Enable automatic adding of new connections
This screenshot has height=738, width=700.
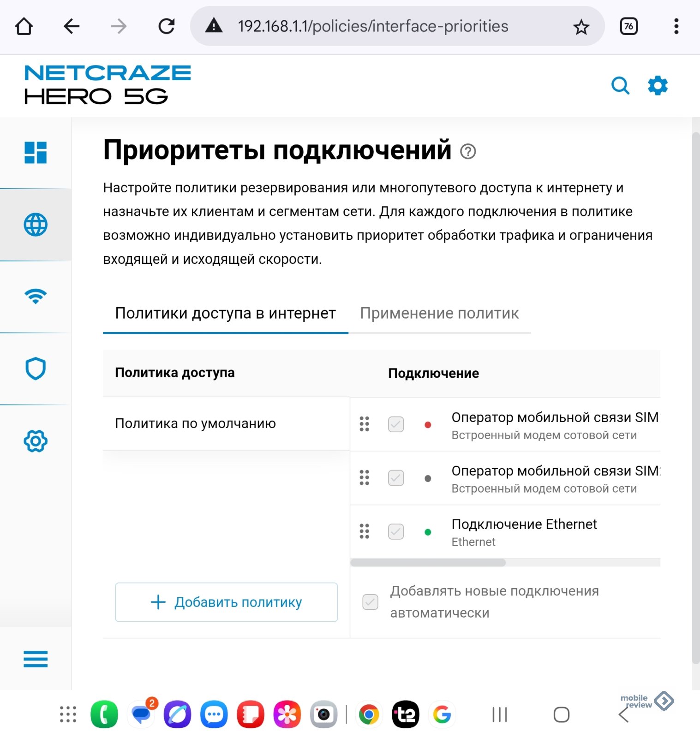click(370, 602)
